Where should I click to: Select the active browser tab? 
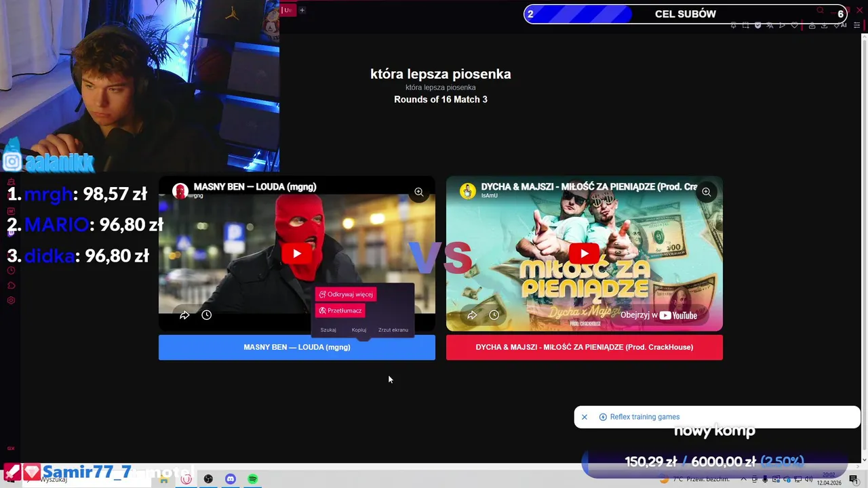click(288, 10)
